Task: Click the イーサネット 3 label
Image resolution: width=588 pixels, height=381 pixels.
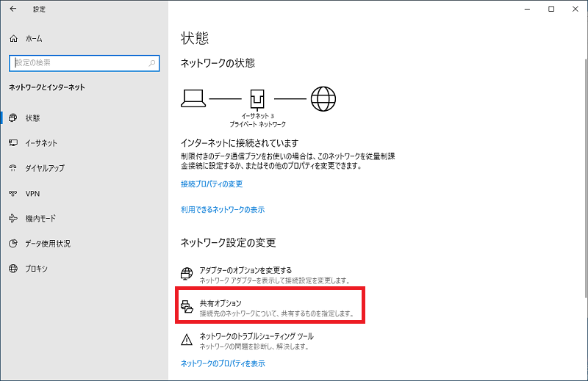Action: click(257, 116)
